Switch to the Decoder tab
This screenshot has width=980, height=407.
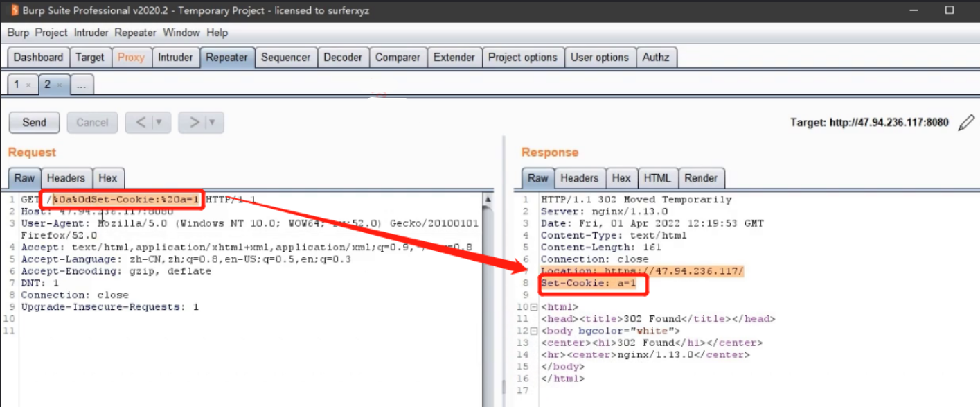343,58
